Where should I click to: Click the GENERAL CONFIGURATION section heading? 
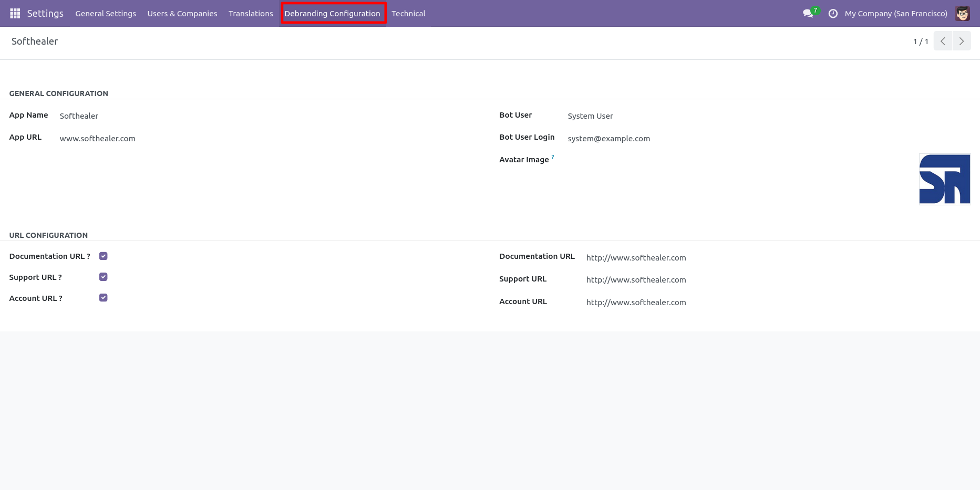[59, 93]
